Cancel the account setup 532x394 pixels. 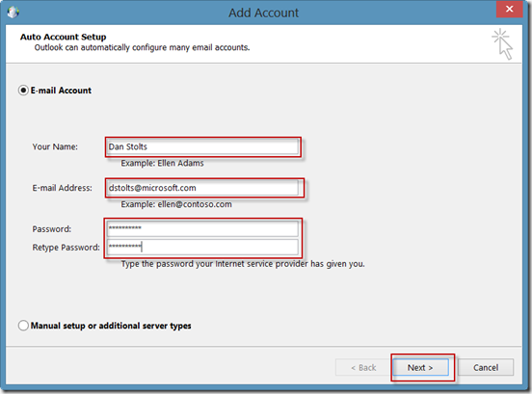point(486,368)
